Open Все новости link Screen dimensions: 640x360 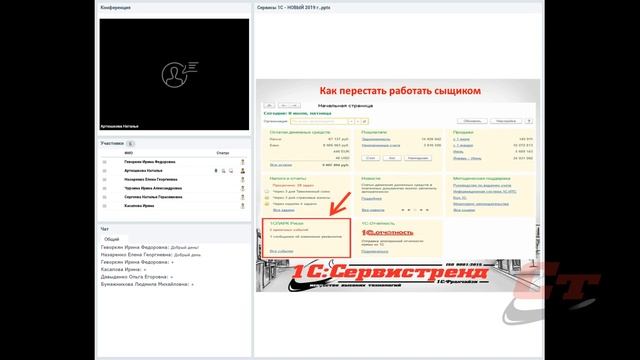pyautogui.click(x=373, y=210)
